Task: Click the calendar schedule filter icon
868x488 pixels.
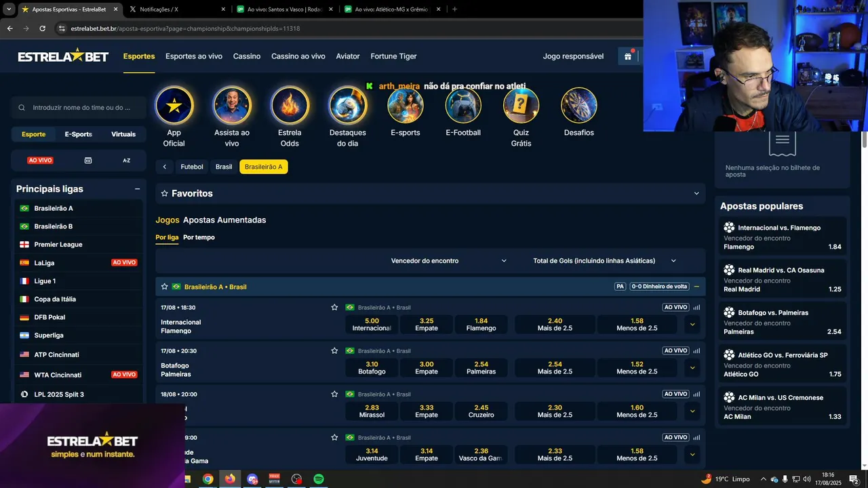Action: coord(88,161)
